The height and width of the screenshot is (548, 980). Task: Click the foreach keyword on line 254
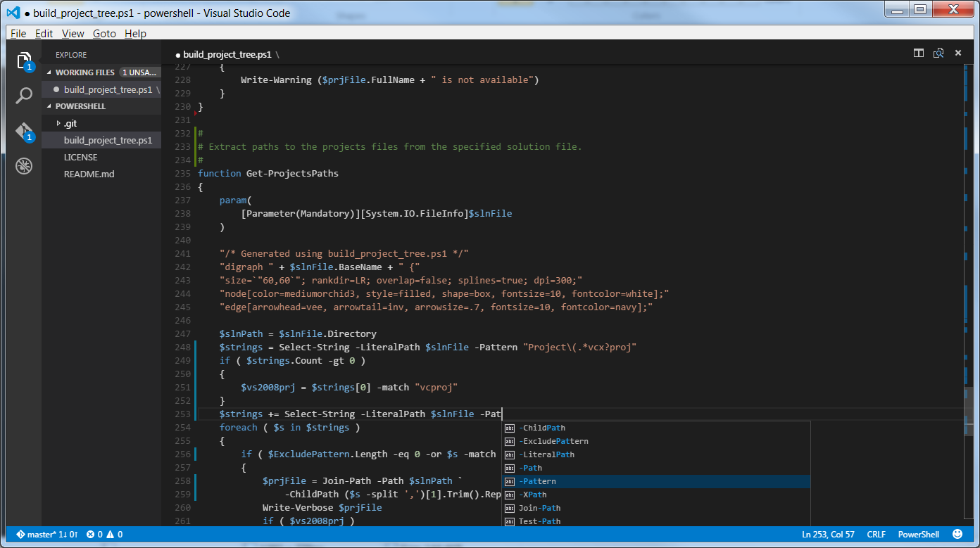(239, 427)
